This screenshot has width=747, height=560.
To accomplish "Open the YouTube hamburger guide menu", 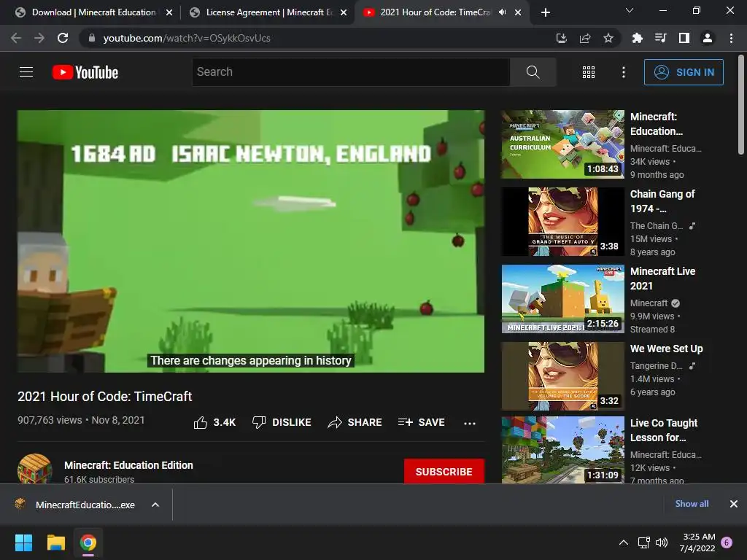I will pyautogui.click(x=26, y=72).
